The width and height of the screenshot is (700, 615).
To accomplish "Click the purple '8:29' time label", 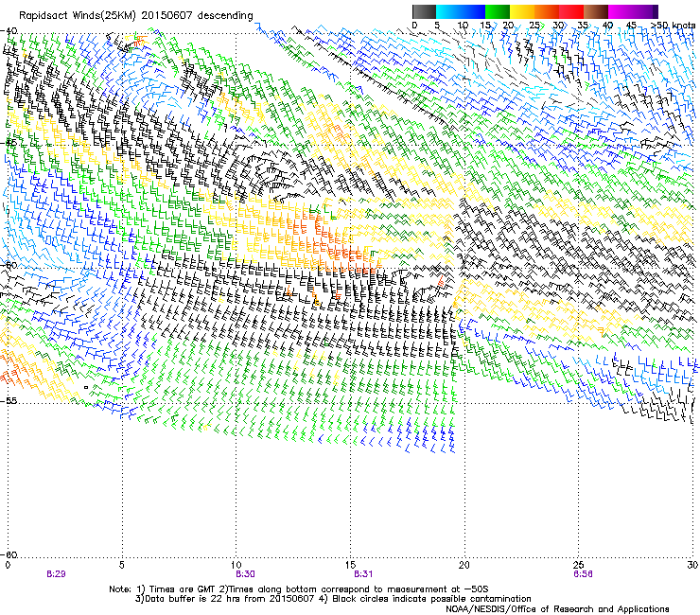I will 56,574.
